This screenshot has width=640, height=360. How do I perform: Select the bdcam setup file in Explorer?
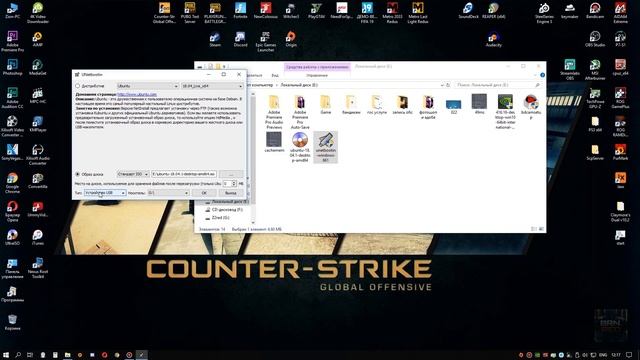[x=531, y=107]
